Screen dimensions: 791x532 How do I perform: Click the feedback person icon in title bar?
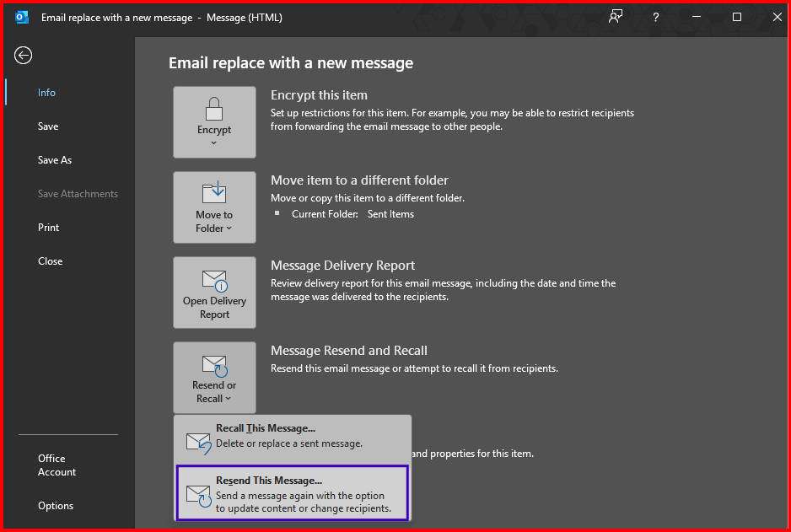[616, 17]
